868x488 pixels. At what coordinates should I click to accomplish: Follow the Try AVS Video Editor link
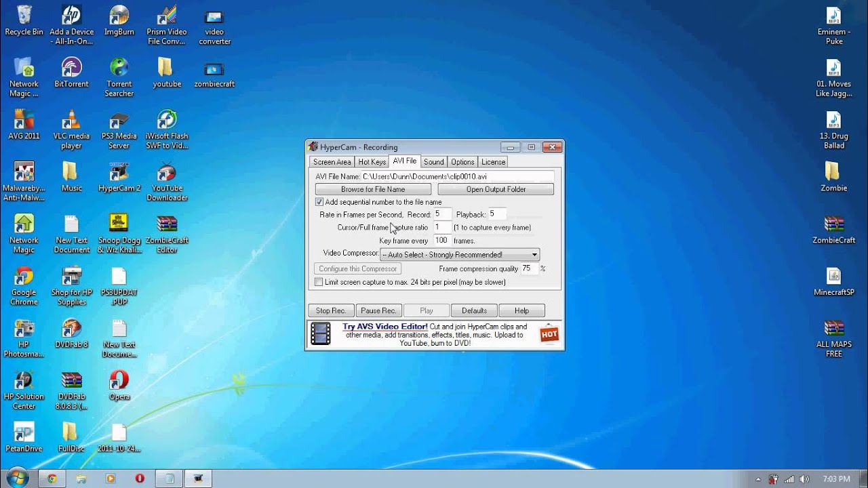pyautogui.click(x=385, y=327)
